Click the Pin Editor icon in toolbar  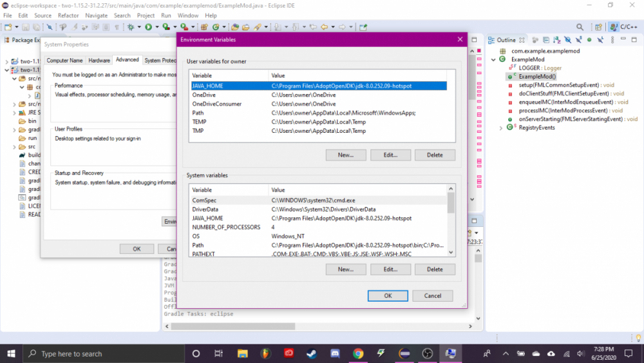[363, 27]
